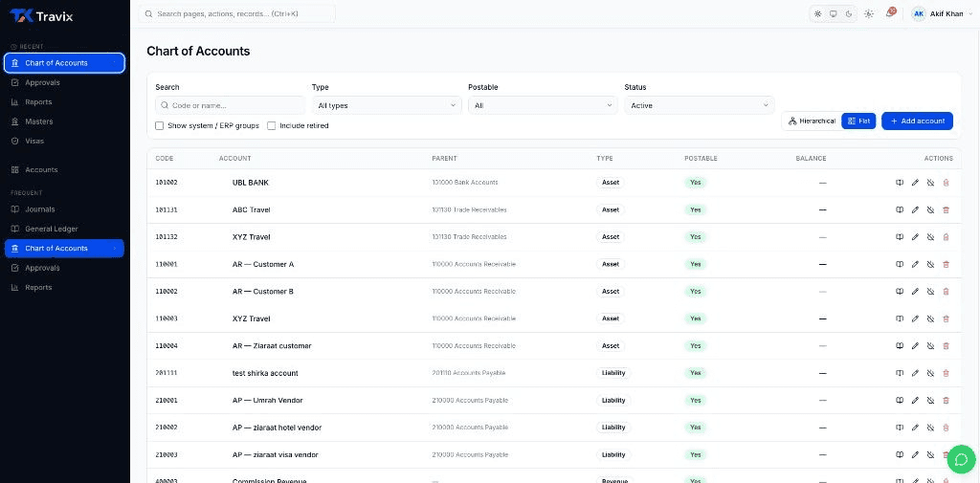The image size is (980, 483).
Task: Delete account 101132 XYZ Travel with trash icon
Action: [x=946, y=237]
